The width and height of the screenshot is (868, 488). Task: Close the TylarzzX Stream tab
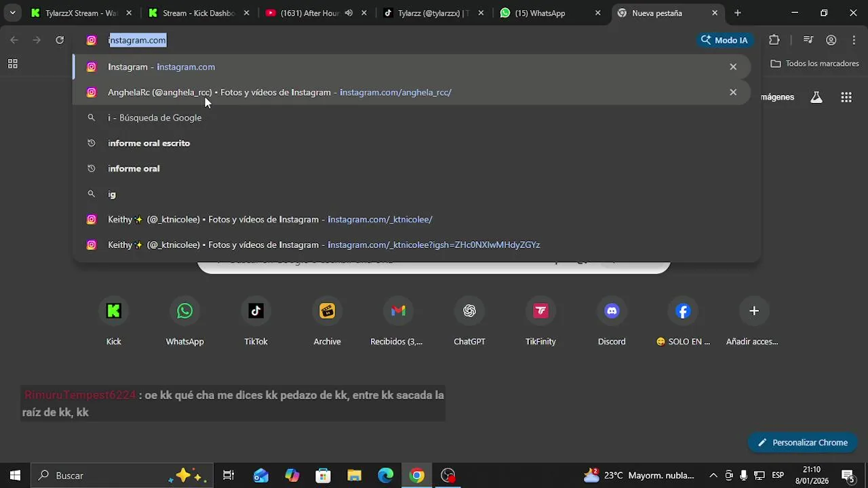[129, 13]
